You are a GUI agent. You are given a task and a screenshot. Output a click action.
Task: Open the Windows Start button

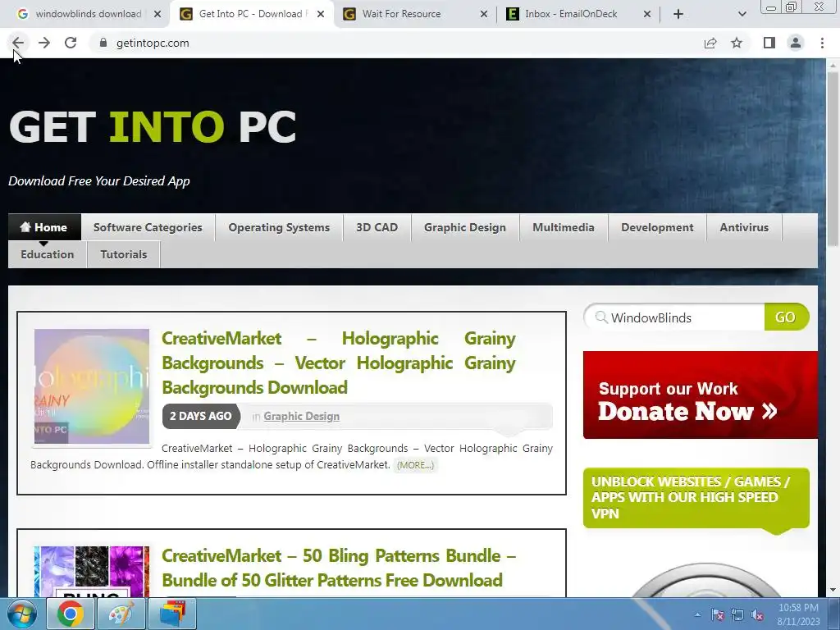[21, 614]
